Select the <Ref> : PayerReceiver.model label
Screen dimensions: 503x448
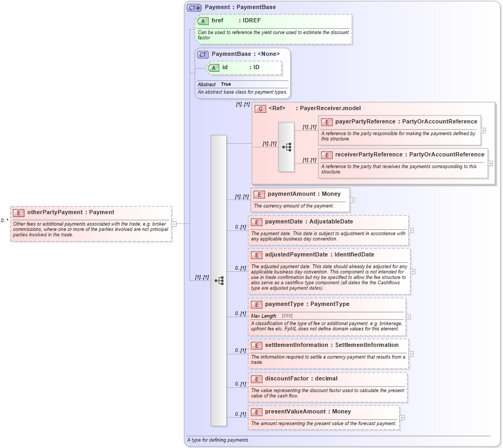click(315, 109)
